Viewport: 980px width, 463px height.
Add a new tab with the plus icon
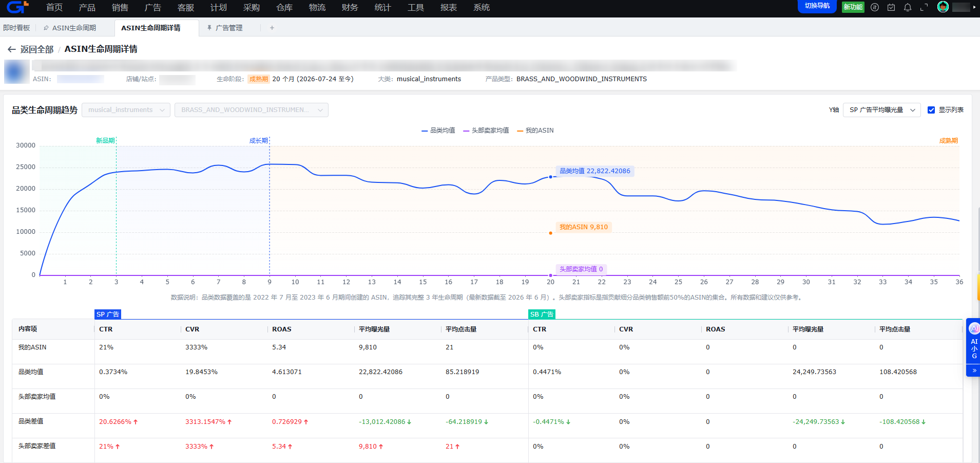coord(272,28)
